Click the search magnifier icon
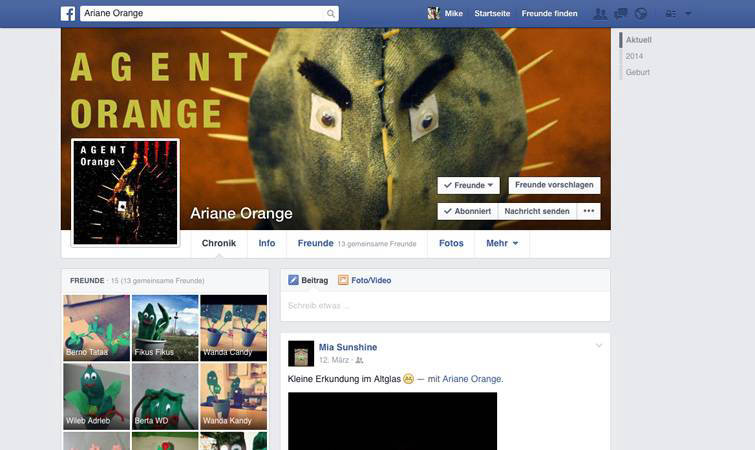755x450 pixels. tap(331, 14)
